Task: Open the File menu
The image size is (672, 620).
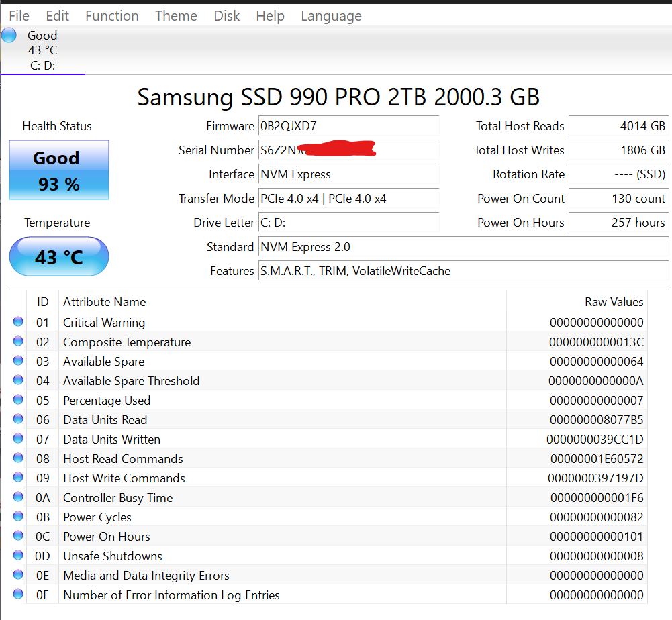Action: tap(18, 15)
